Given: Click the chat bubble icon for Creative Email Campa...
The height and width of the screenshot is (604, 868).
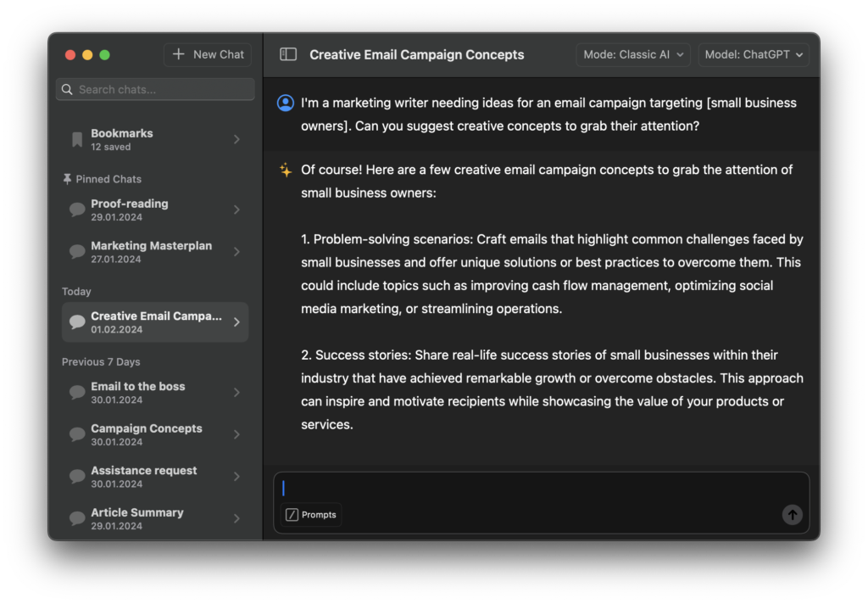Looking at the screenshot, I should (x=77, y=322).
